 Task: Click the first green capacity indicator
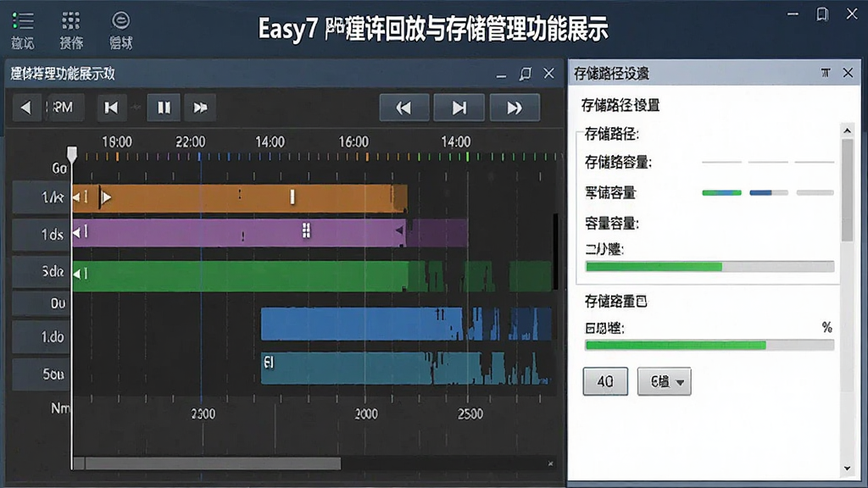(721, 192)
